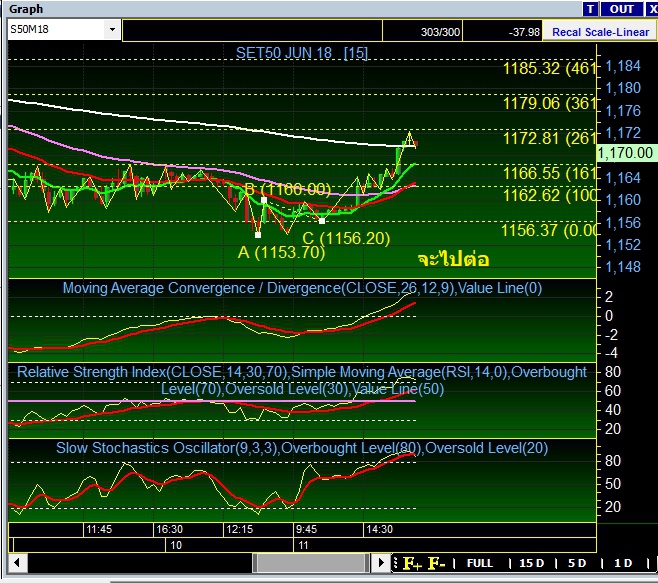Click the C (1156.20) point label
Image resolution: width=658 pixels, height=583 pixels.
346,238
